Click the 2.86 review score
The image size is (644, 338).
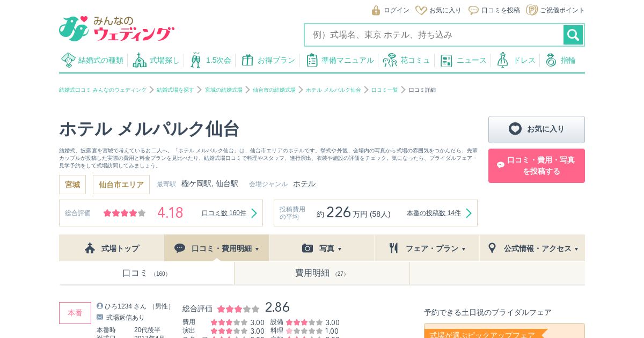point(277,307)
